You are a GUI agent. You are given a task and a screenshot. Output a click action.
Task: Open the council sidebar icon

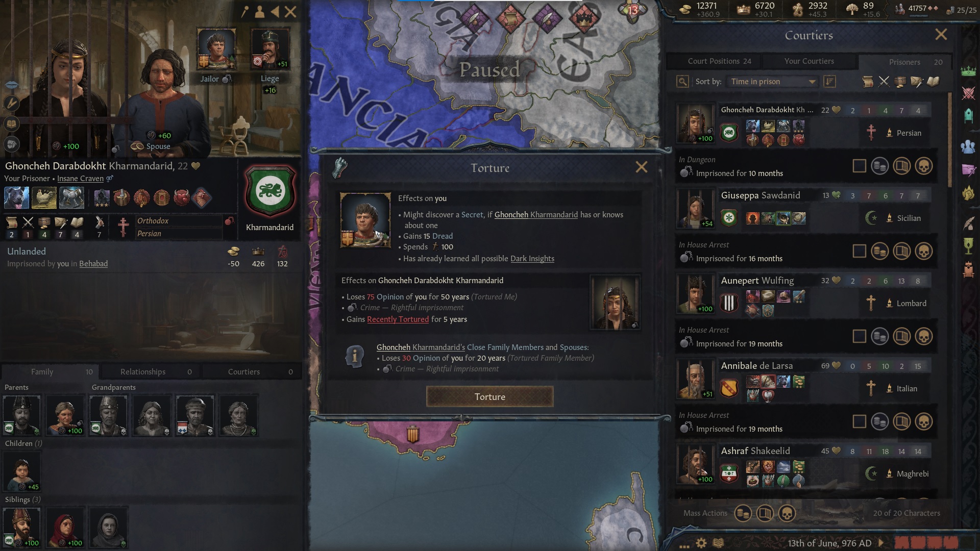tap(968, 147)
